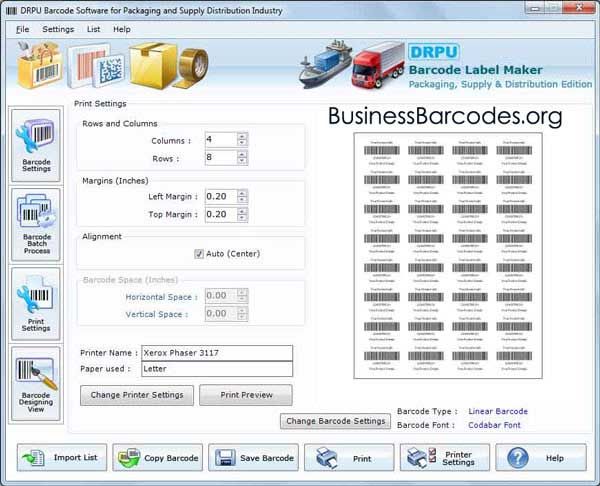Click the Change Printer Settings button
This screenshot has width=600, height=486.
click(138, 395)
